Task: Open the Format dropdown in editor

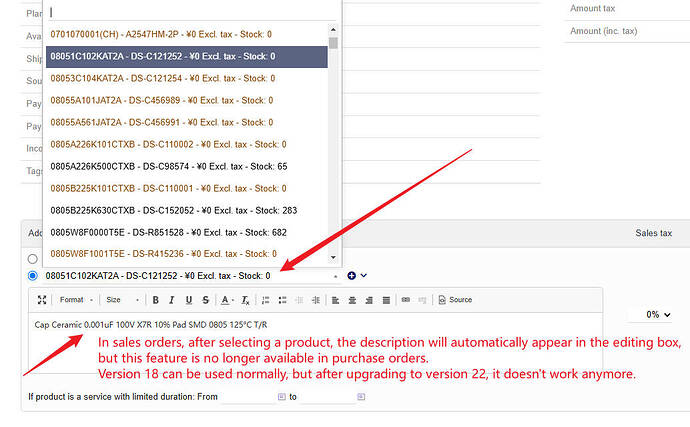Action: pyautogui.click(x=75, y=299)
